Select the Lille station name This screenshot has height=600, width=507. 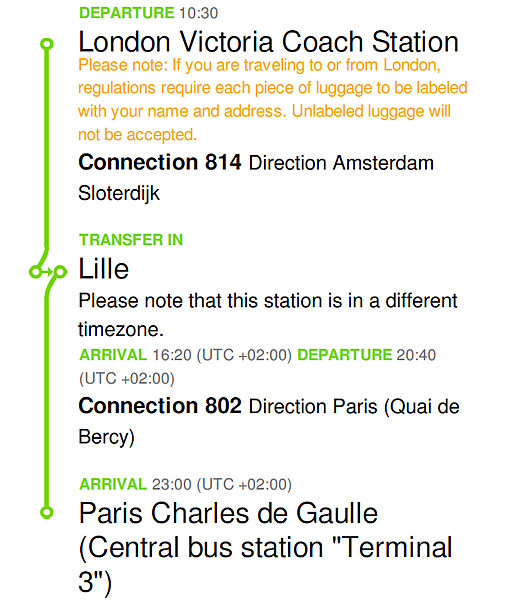pyautogui.click(x=103, y=269)
